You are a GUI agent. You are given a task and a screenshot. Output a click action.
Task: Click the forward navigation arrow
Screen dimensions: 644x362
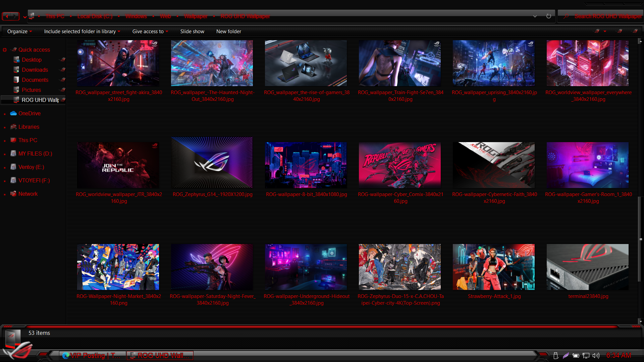coord(15,16)
